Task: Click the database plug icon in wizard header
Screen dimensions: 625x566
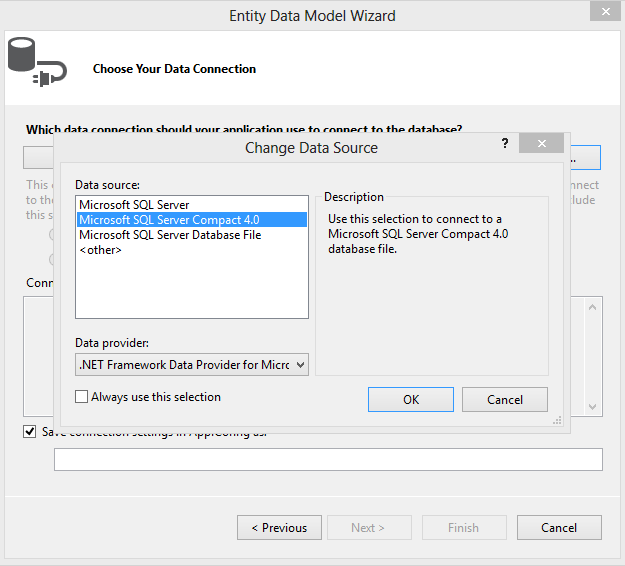Action: pyautogui.click(x=36, y=62)
